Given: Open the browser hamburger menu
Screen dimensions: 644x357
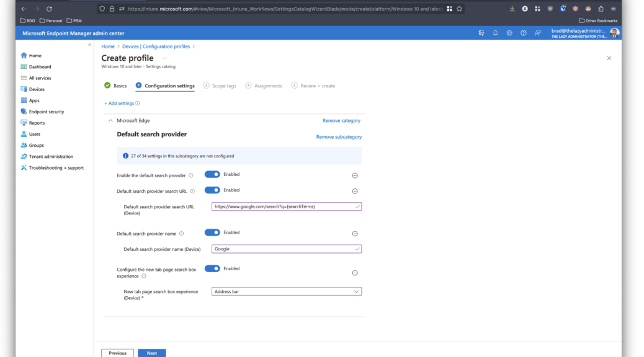Looking at the screenshot, I should (x=613, y=9).
